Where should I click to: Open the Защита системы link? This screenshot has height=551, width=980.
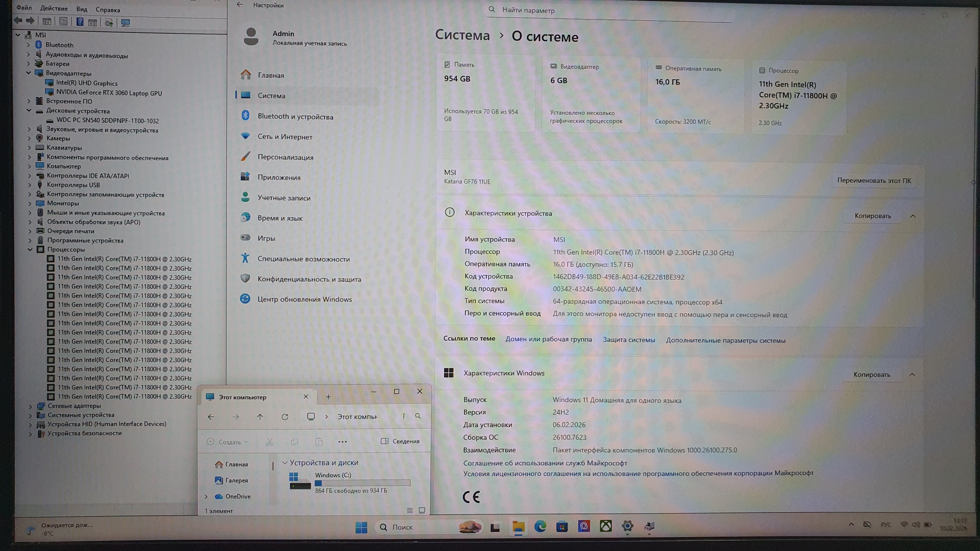[x=629, y=340]
